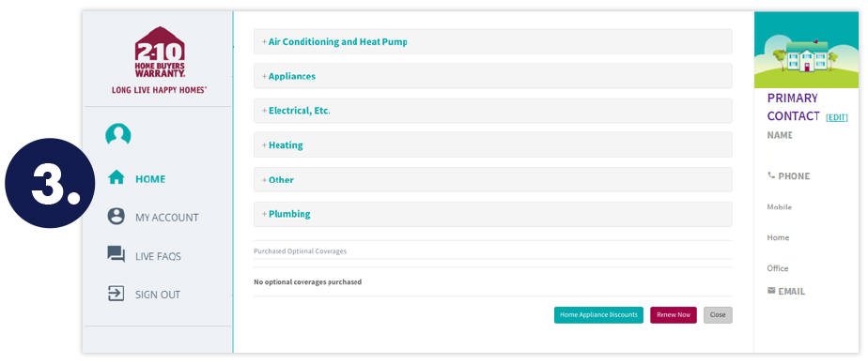Open LIVE FAQS menu item
The width and height of the screenshot is (868, 364).
(x=158, y=256)
